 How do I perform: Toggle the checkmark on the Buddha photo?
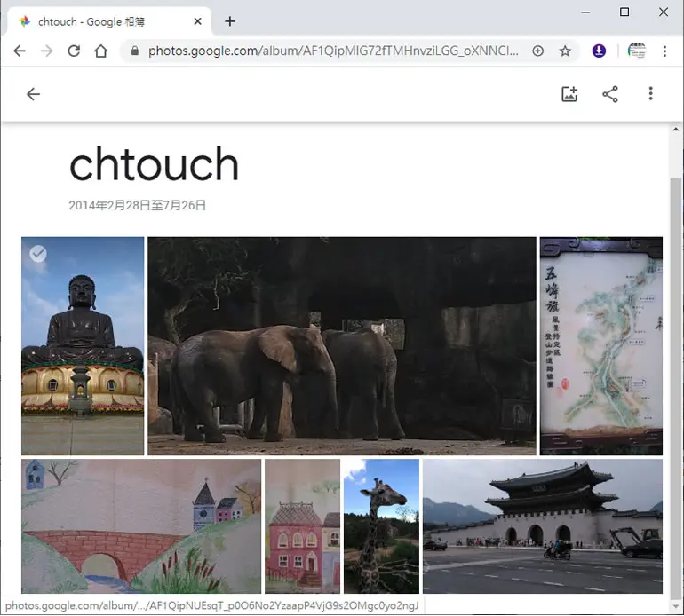pos(38,254)
